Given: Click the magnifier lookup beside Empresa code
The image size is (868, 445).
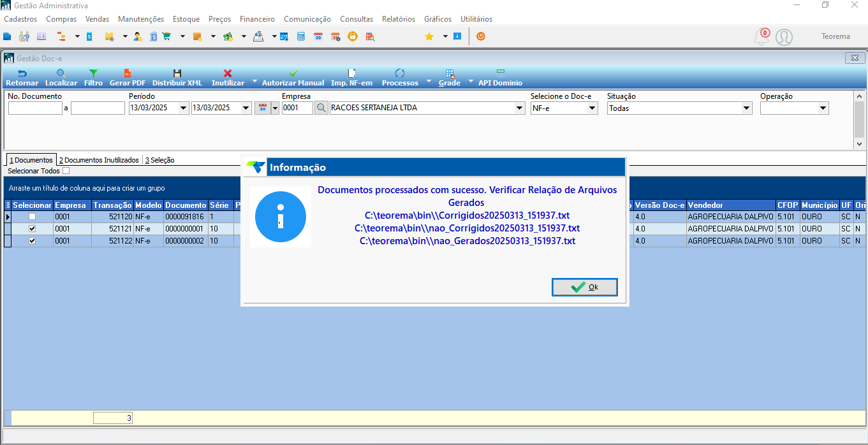Looking at the screenshot, I should [321, 108].
